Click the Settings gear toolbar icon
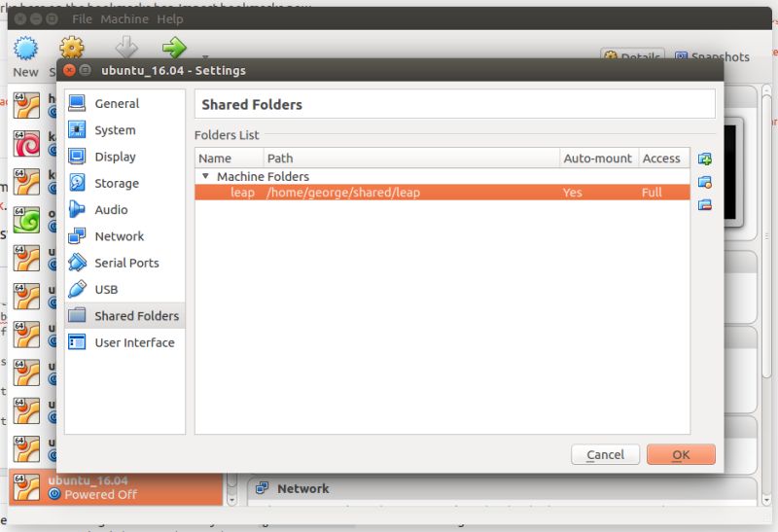 (72, 48)
